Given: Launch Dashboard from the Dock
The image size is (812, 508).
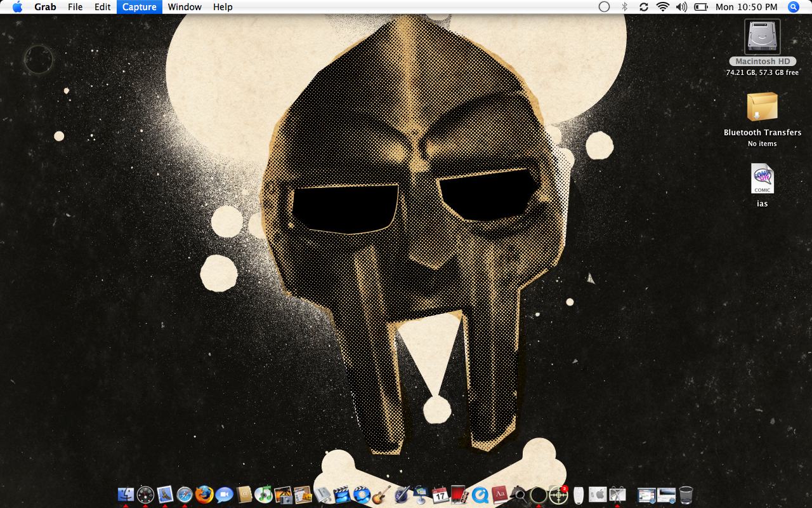Looking at the screenshot, I should click(145, 495).
